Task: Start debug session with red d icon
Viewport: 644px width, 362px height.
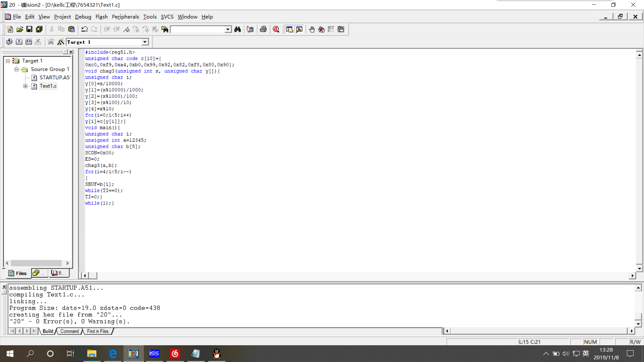Action: 276,29
